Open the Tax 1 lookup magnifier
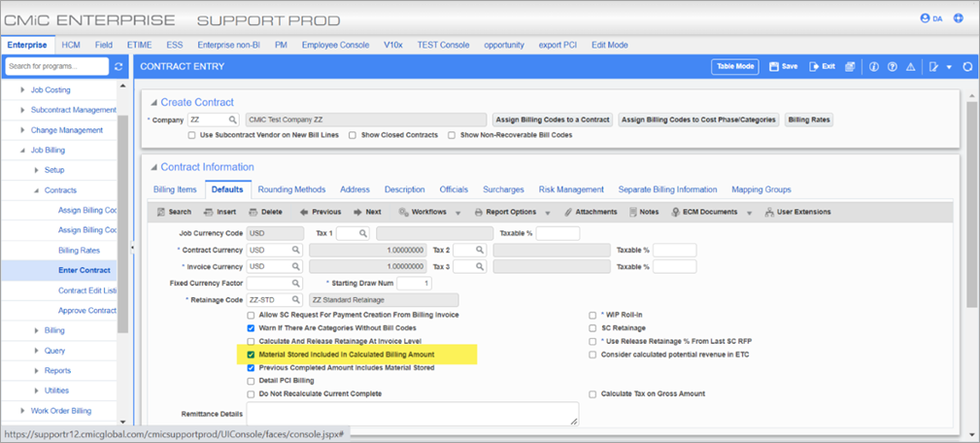 (363, 234)
